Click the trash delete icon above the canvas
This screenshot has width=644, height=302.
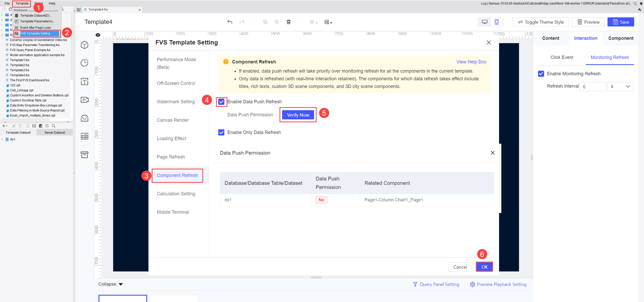pos(288,22)
